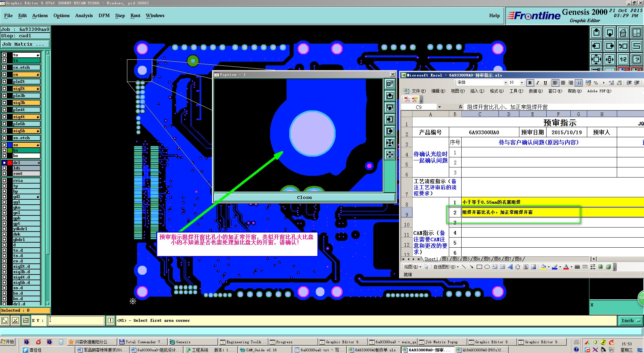Open the Inch units dropdown

click(x=630, y=320)
